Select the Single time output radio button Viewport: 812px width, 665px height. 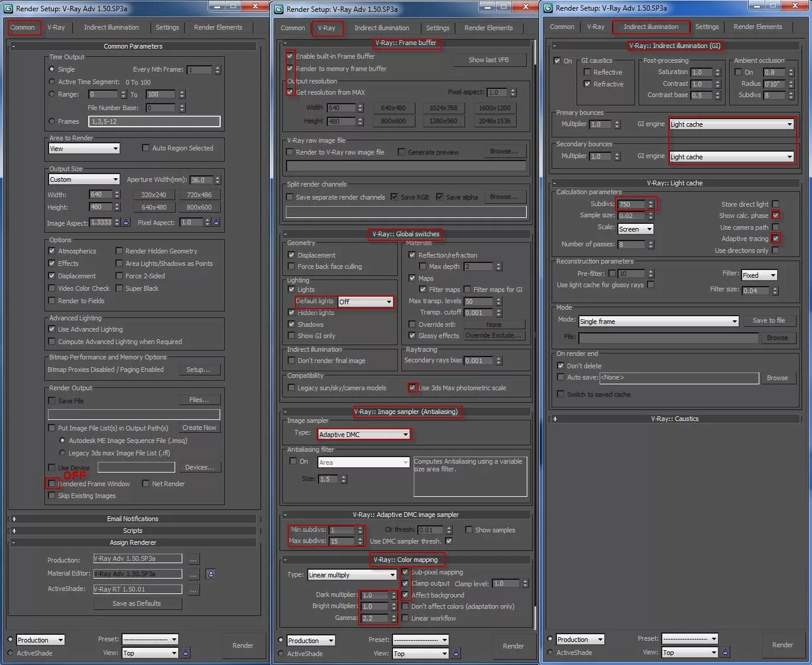coord(51,69)
